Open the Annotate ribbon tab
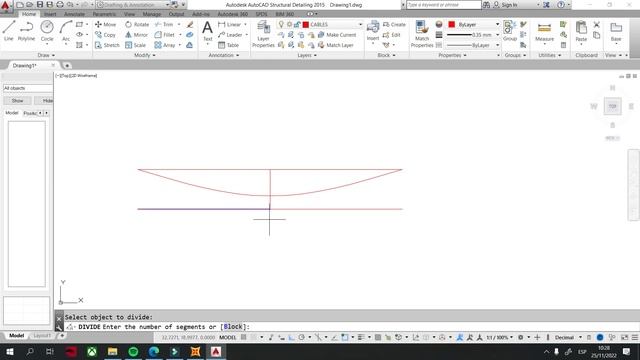The image size is (640, 360). 75,14
